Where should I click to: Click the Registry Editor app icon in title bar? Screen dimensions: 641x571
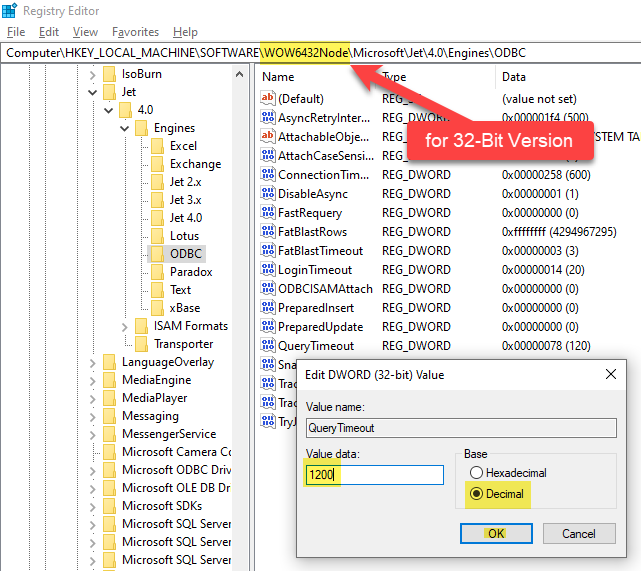pos(9,10)
